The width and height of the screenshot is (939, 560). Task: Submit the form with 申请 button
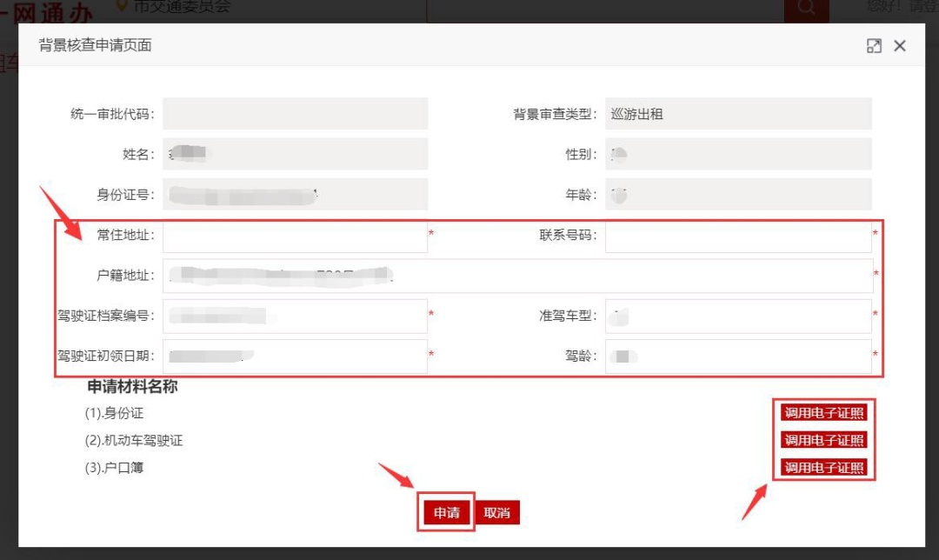[447, 513]
